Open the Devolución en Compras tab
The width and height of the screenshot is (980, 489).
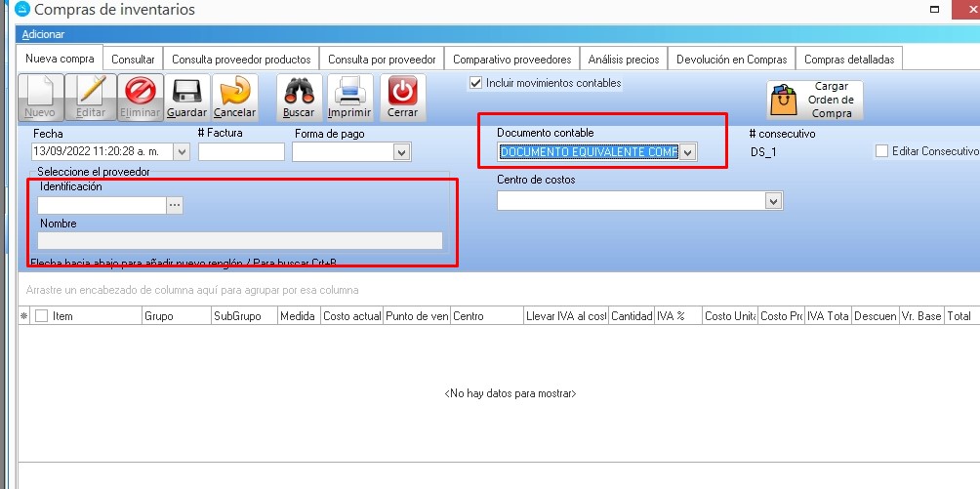coord(731,60)
